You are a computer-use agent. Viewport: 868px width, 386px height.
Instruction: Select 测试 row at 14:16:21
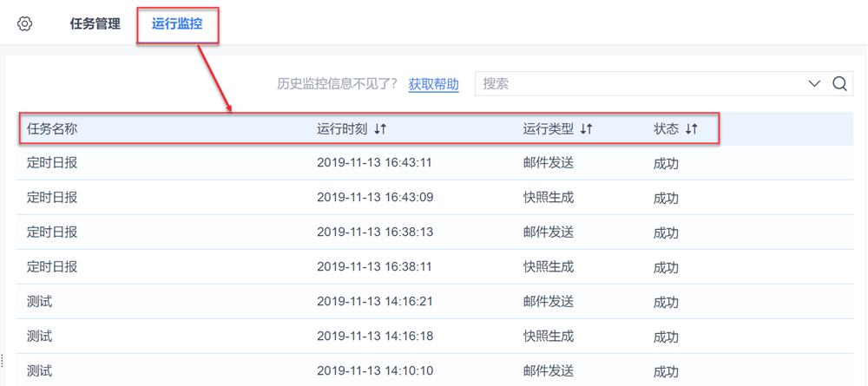point(40,302)
